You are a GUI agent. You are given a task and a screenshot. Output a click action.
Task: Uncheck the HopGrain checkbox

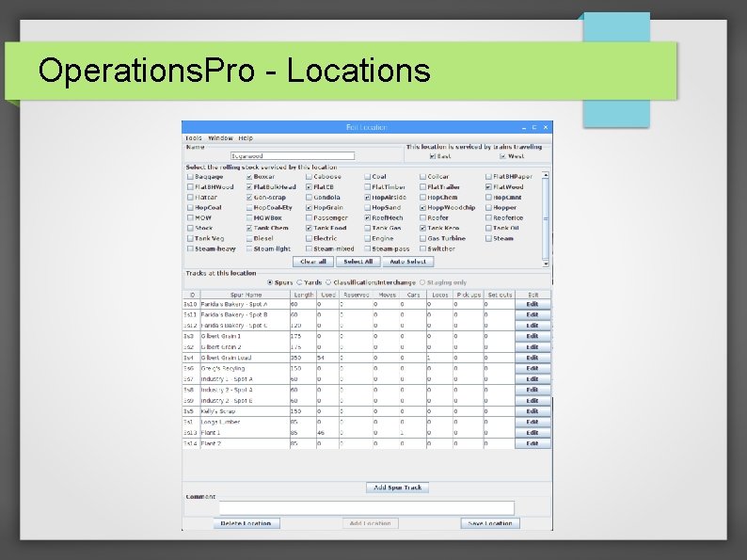[309, 208]
